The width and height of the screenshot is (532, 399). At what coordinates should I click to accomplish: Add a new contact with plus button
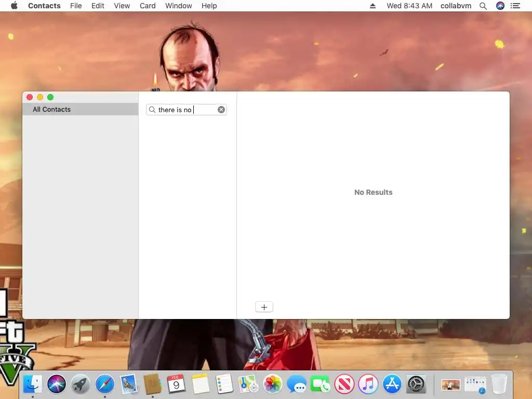(x=264, y=307)
